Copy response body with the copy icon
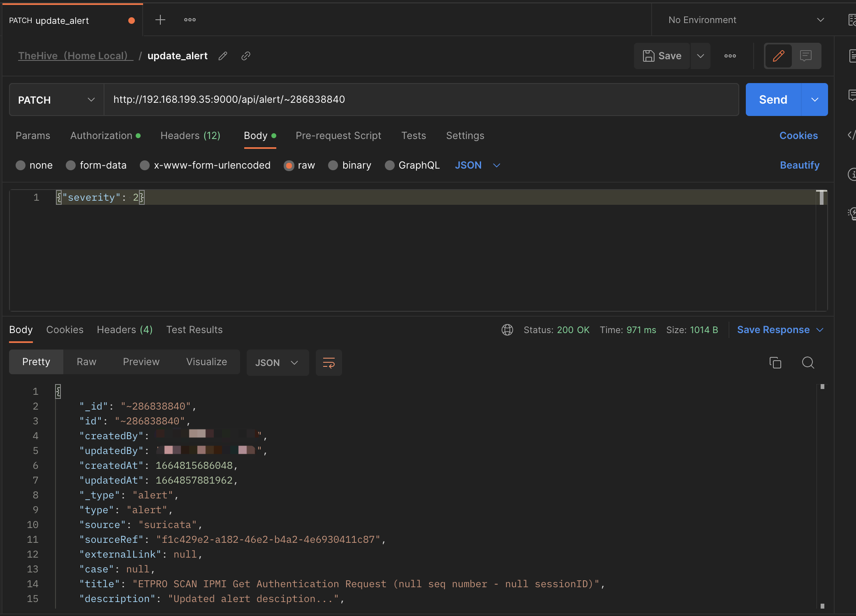This screenshot has height=616, width=856. pos(775,363)
